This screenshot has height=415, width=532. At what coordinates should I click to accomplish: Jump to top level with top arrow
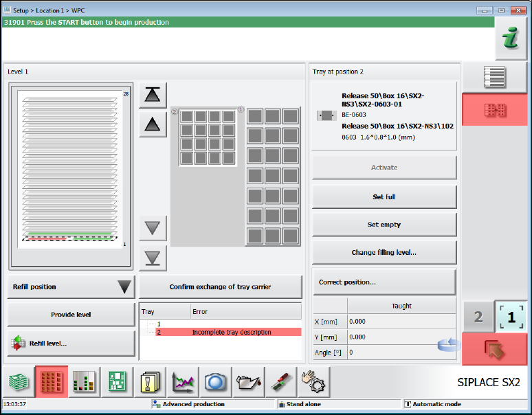tap(153, 96)
